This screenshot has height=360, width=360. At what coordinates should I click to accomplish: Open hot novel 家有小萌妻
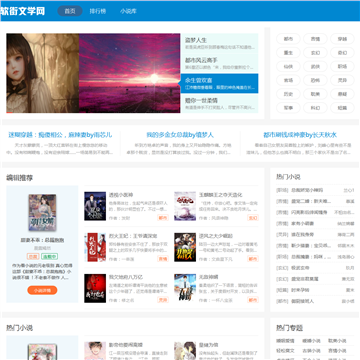pyautogui.click(x=302, y=223)
